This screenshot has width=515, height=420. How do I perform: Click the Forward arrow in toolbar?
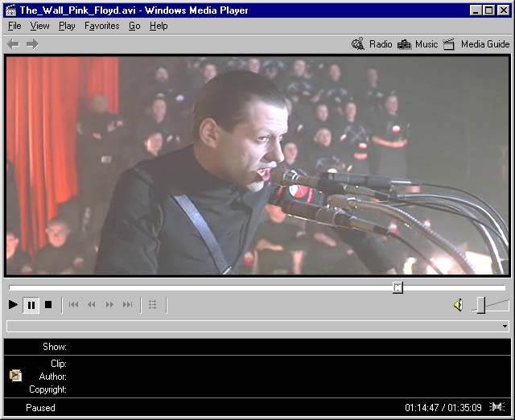tap(32, 44)
